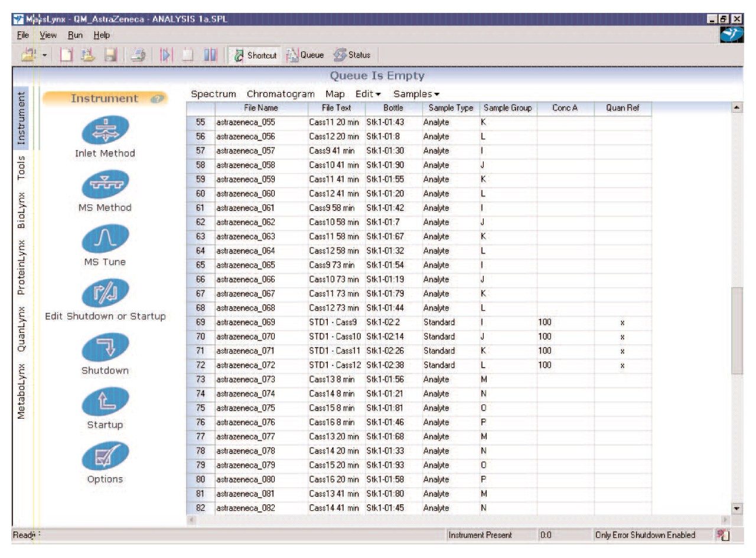This screenshot has height=558, width=756.
Task: Open the View menu
Action: pyautogui.click(x=48, y=35)
